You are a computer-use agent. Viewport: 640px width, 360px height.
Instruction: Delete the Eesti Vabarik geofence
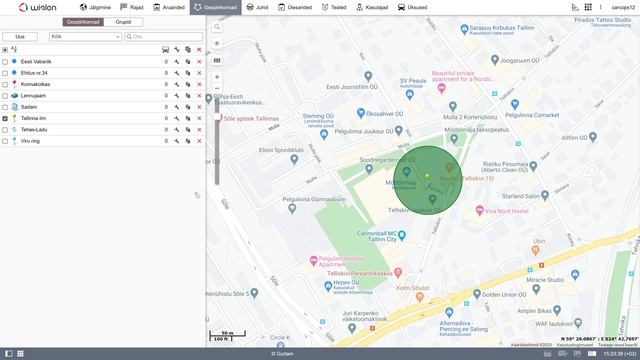click(x=199, y=62)
